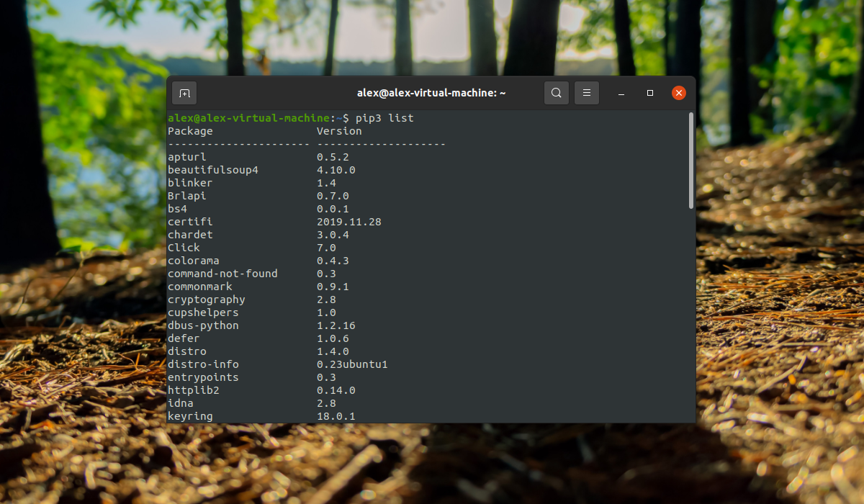Select the idna package name
Screen dimensions: 864x504
click(181, 403)
